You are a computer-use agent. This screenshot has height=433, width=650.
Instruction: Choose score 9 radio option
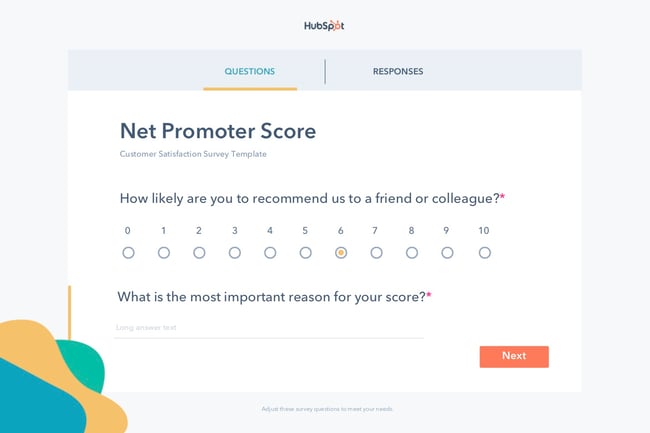click(x=447, y=253)
